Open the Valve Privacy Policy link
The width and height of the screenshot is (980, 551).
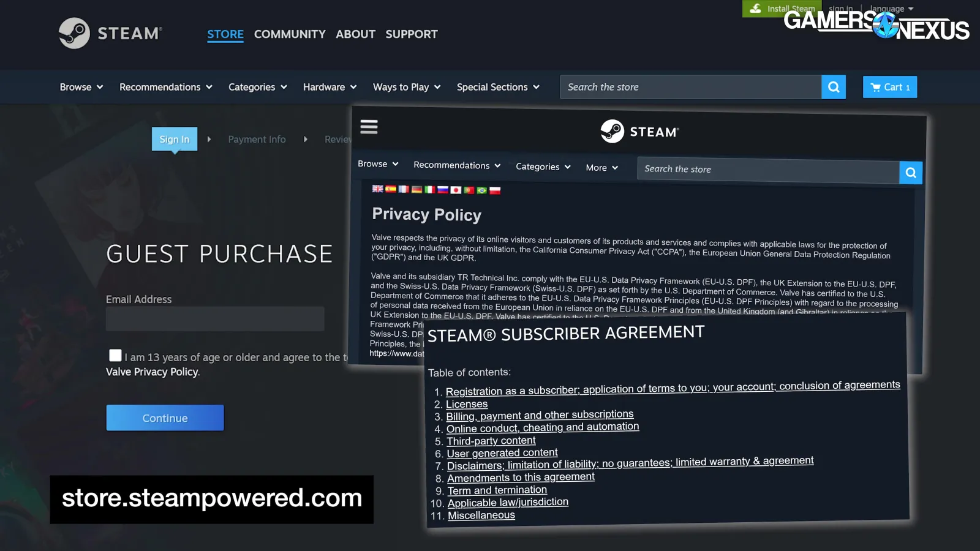pos(152,372)
